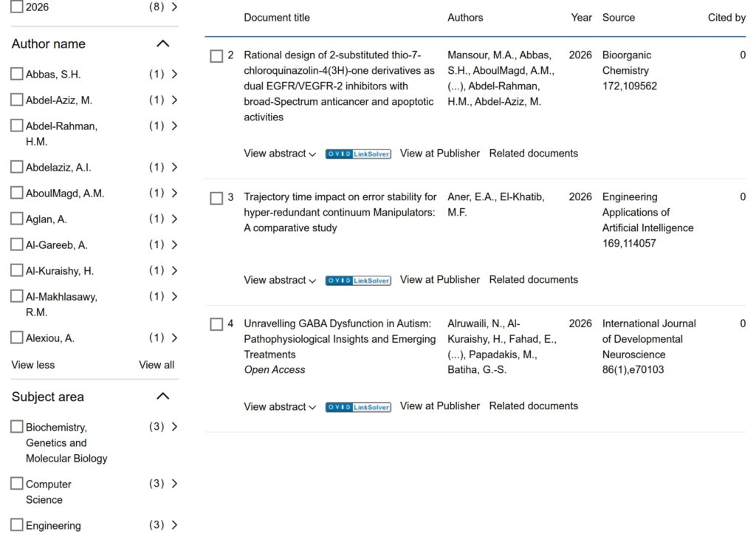Collapse the Author name filter section

(x=163, y=44)
